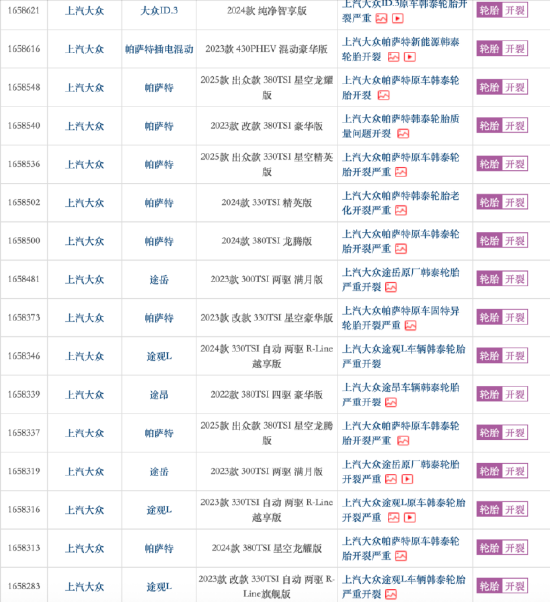Open 大众ID.3 model link
This screenshot has height=602, width=550.
159,10
